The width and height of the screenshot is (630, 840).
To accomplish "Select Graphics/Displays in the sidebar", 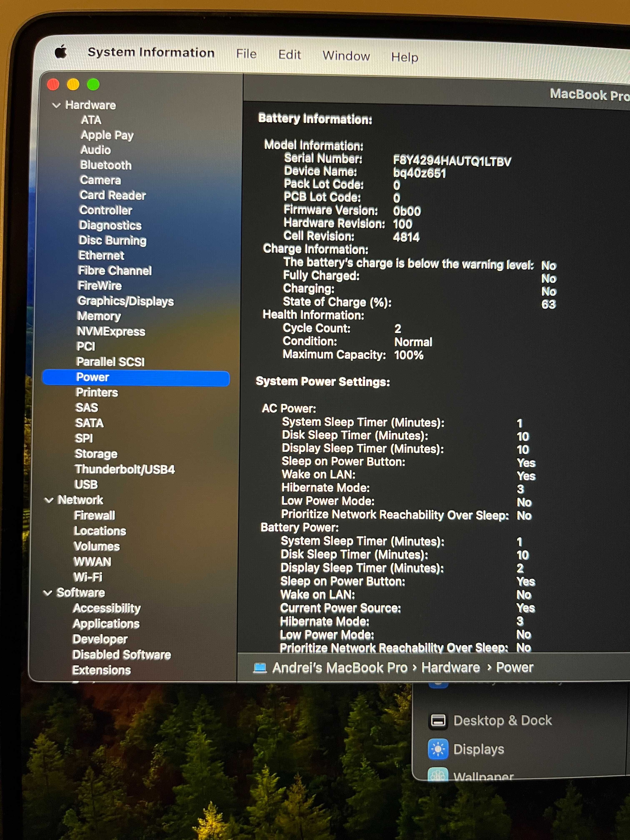I will point(126,301).
